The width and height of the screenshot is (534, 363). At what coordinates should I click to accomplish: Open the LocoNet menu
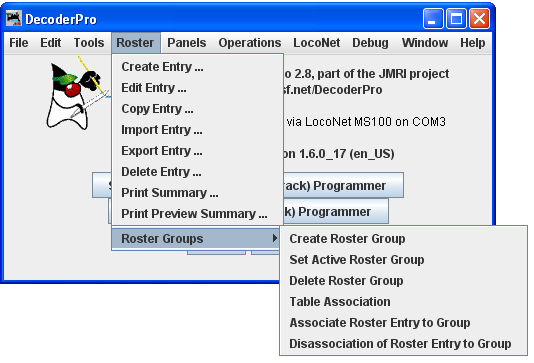point(317,43)
